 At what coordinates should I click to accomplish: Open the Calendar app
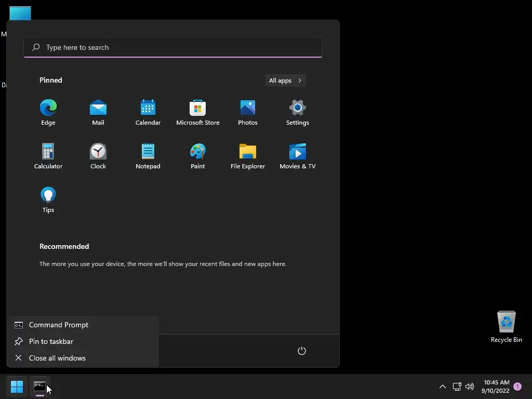(x=148, y=113)
